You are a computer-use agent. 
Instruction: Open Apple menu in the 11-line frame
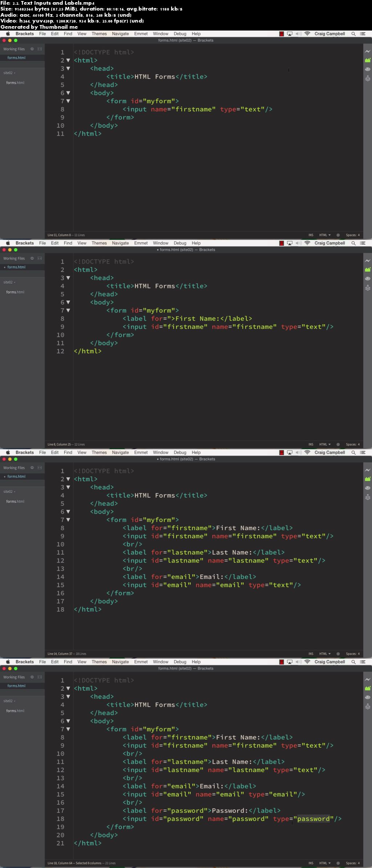(8, 34)
